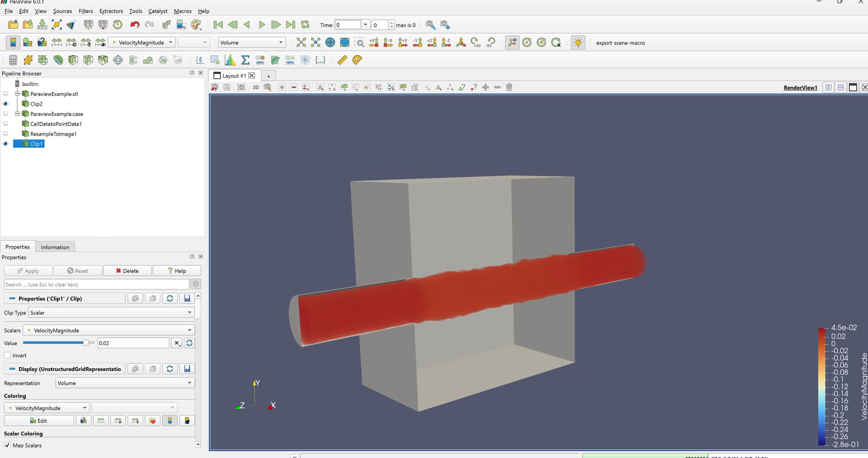Rotate view 90 degrees clockwise
Viewport: 868px width, 458px height.
[x=475, y=42]
